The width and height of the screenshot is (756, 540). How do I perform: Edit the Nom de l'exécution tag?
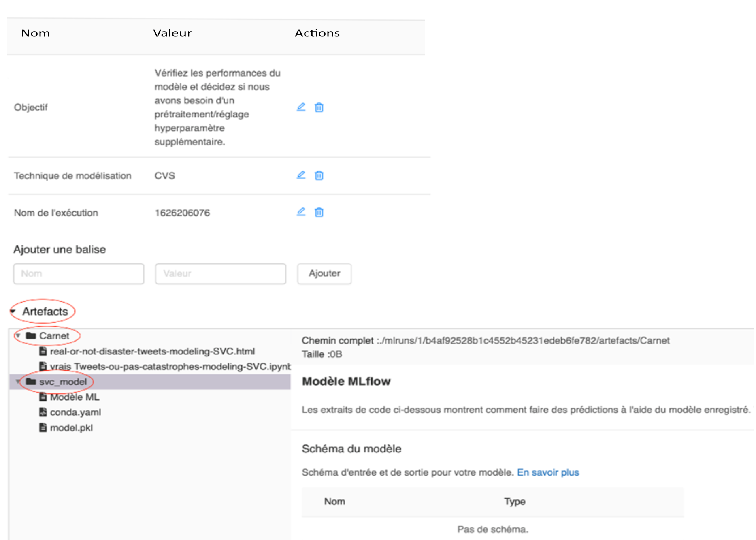(301, 212)
